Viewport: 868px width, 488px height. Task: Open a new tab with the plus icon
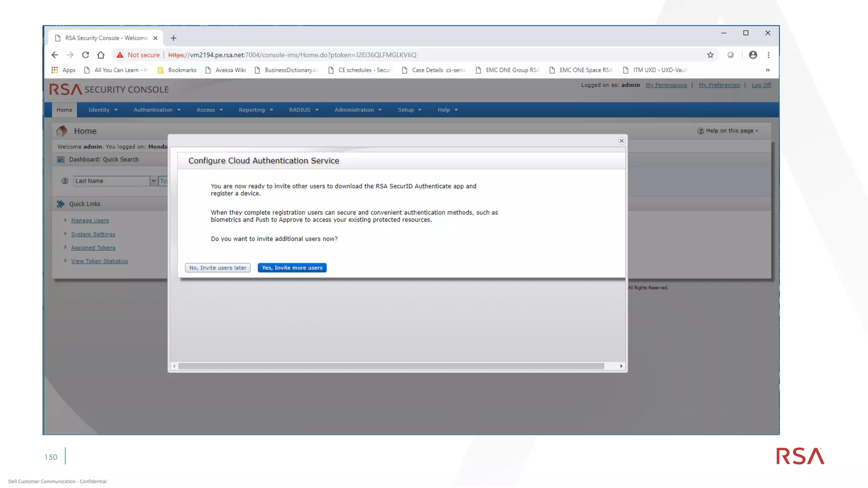(x=173, y=38)
